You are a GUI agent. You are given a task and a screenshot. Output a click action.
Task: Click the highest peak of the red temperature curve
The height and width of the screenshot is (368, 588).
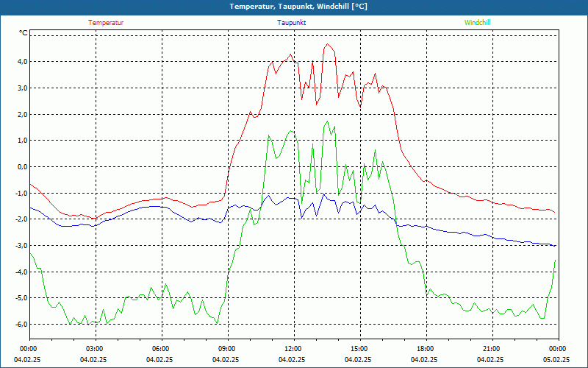(x=327, y=44)
